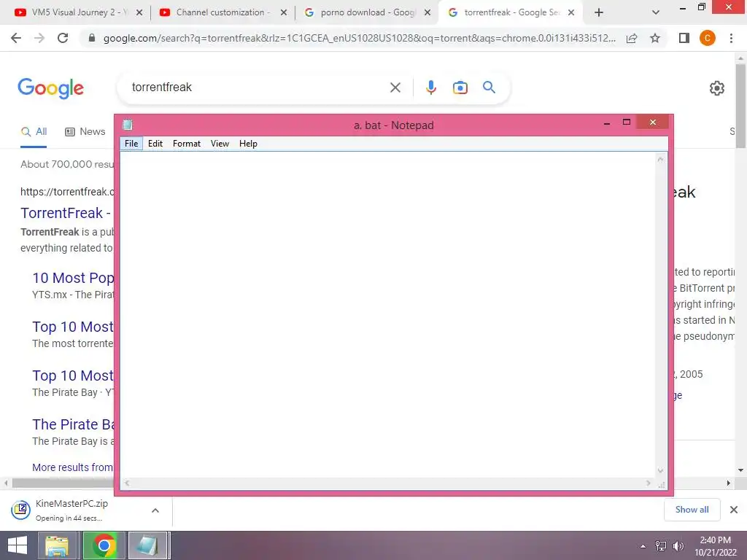Viewport: 747px width, 560px height.
Task: Click Chrome page scrollbar down arrow
Action: pyautogui.click(x=740, y=470)
